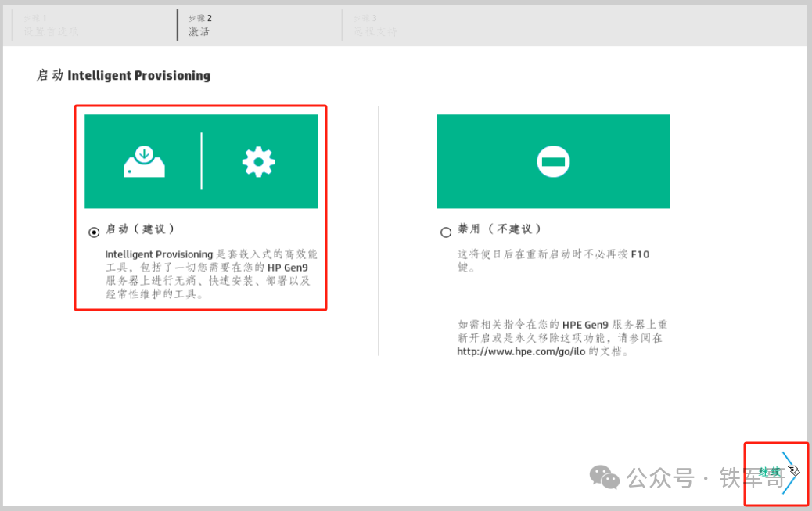
Task: Click the 继续 continue arrow button
Action: point(778,473)
